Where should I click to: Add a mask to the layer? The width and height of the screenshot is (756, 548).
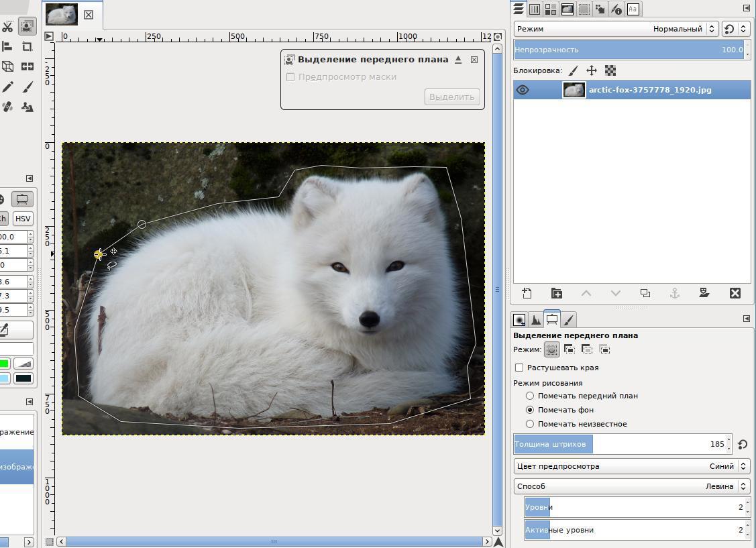click(704, 293)
